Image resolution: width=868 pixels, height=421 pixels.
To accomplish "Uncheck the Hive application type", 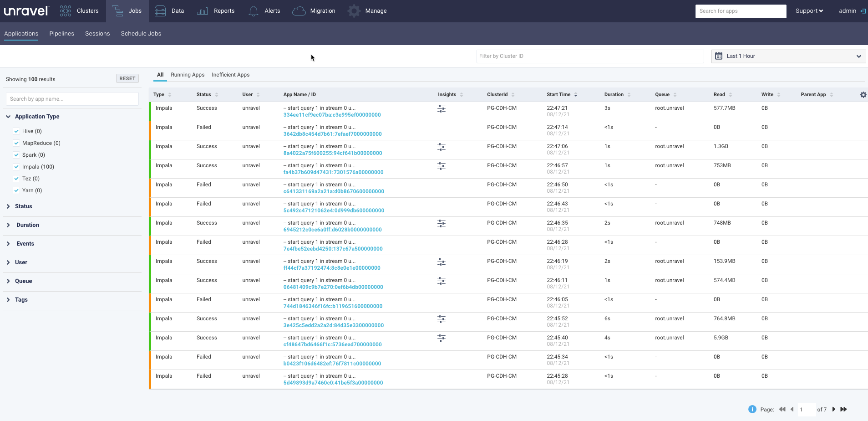I will (16, 131).
